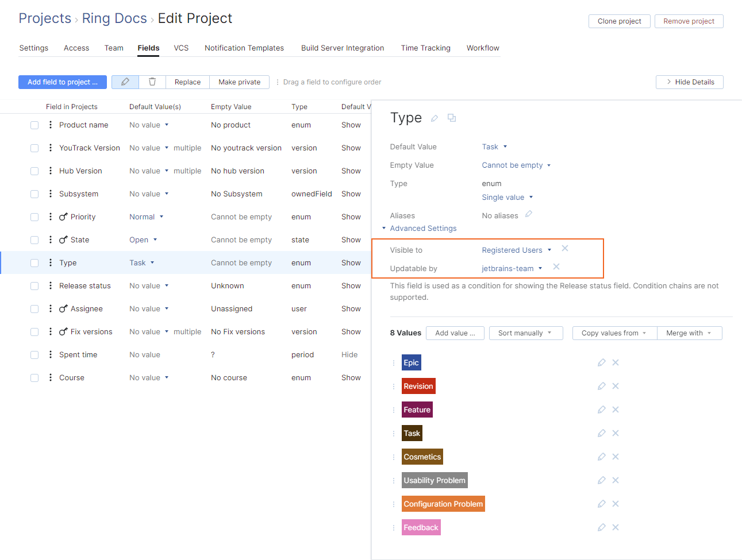Delete the Revision value with its X icon
This screenshot has height=560, width=742.
pyautogui.click(x=615, y=385)
